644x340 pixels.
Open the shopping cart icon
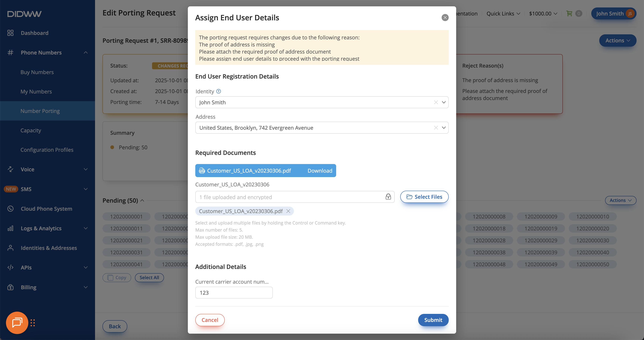(569, 13)
